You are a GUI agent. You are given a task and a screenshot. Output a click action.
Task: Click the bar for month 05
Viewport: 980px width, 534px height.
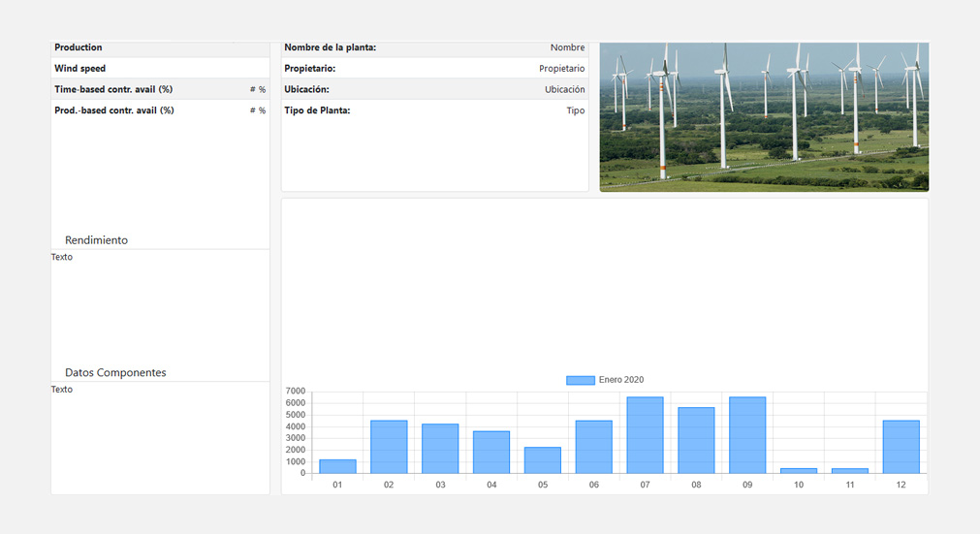[x=543, y=460]
